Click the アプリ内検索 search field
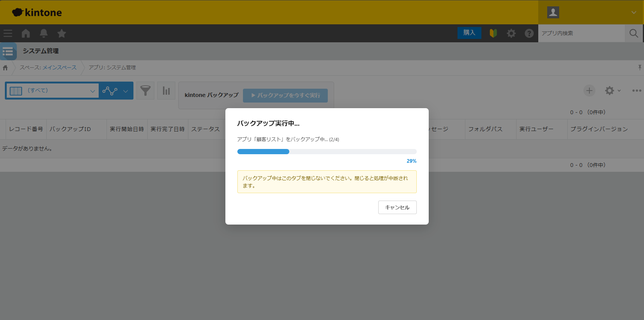This screenshot has width=644, height=320. tap(582, 33)
